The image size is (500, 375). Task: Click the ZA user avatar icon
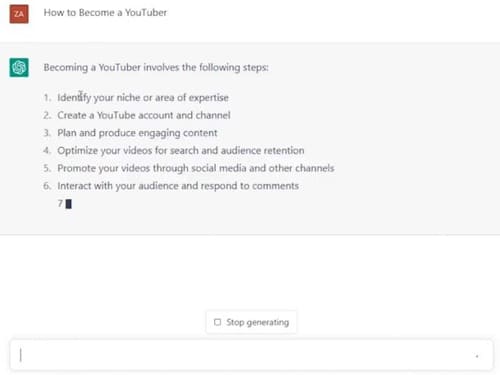point(19,14)
